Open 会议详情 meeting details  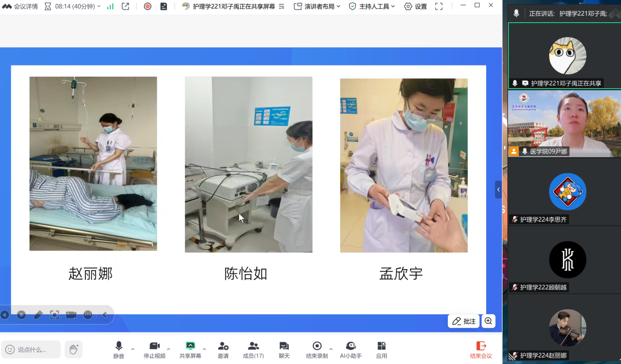20,6
